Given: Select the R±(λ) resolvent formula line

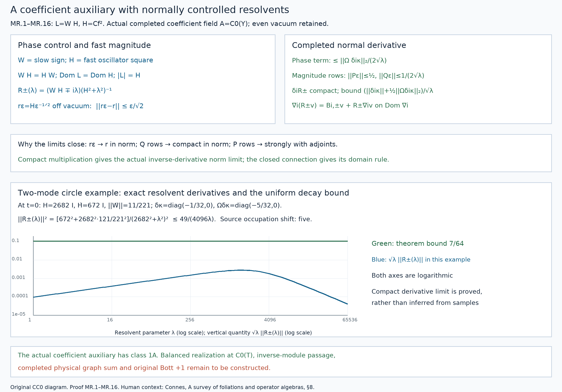Looking at the screenshot, I should click(x=65, y=91).
